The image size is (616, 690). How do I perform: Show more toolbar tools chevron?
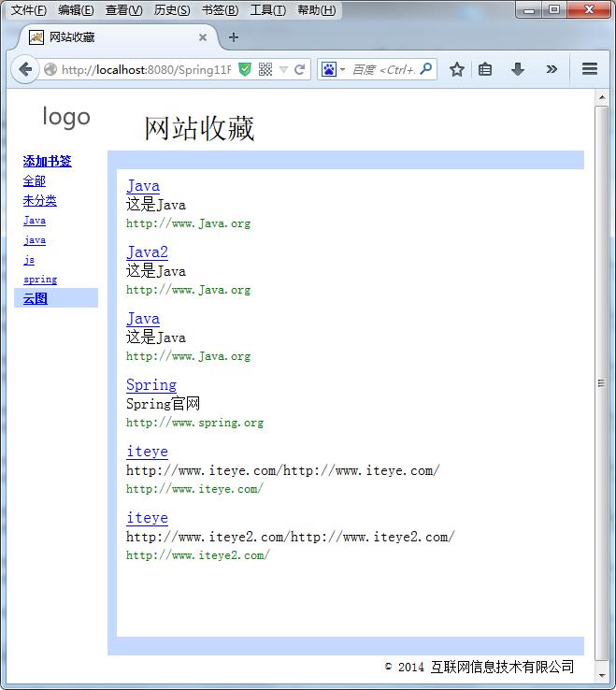(552, 69)
